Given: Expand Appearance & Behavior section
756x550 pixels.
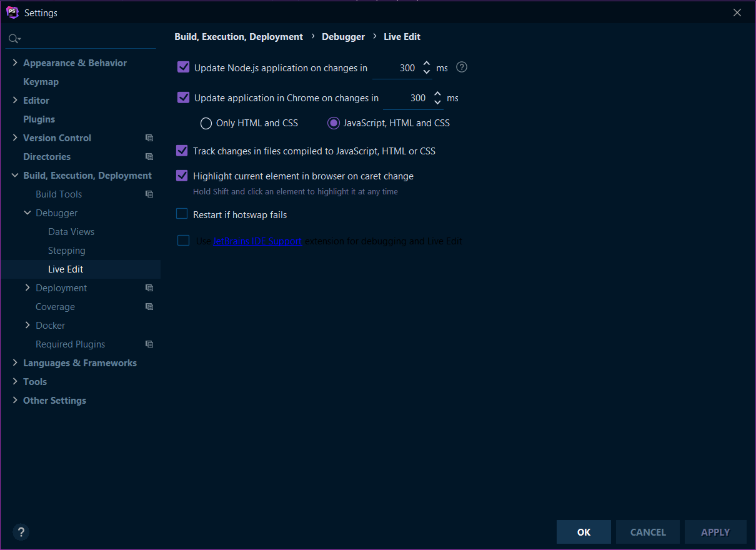Looking at the screenshot, I should click(15, 62).
